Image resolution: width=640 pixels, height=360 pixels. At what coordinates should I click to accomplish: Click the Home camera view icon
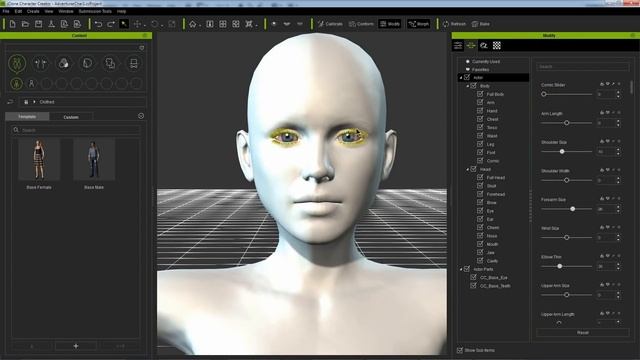(192, 24)
